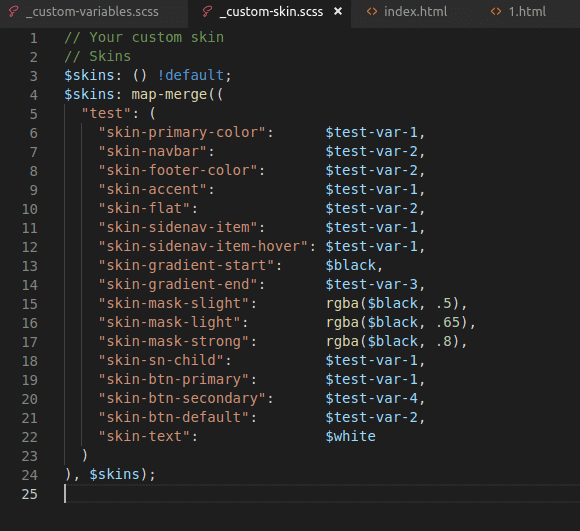Click the Sass icon on _custom-variables.scss tab
Screen dimensions: 580x531
[x=14, y=12]
